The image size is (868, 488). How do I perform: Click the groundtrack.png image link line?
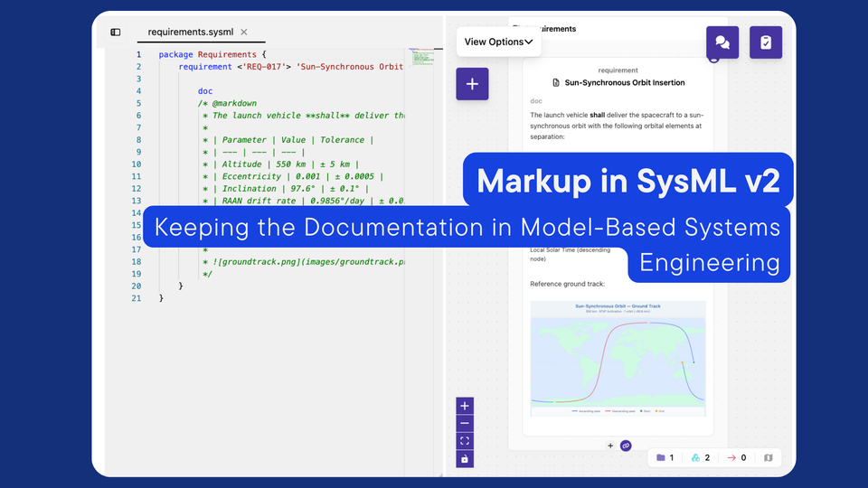(x=303, y=261)
